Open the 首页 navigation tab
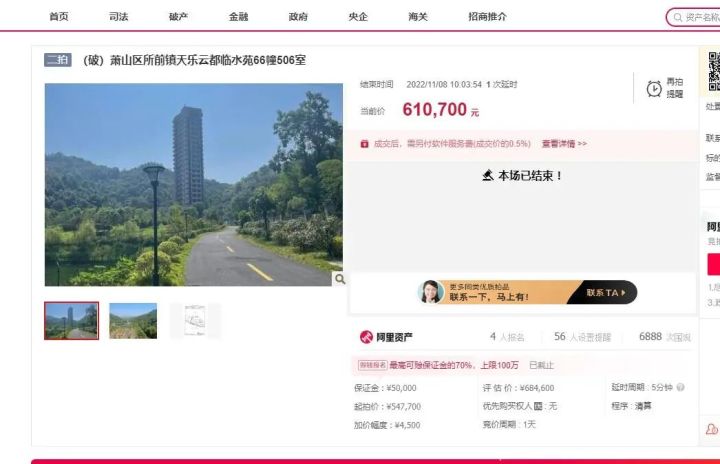The image size is (720, 464). [x=59, y=17]
